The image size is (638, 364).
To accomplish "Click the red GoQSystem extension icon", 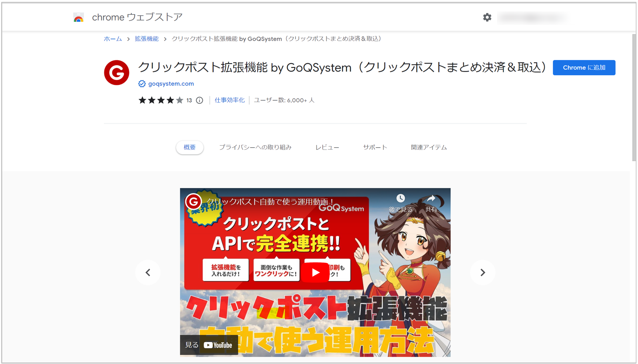I will (x=117, y=73).
